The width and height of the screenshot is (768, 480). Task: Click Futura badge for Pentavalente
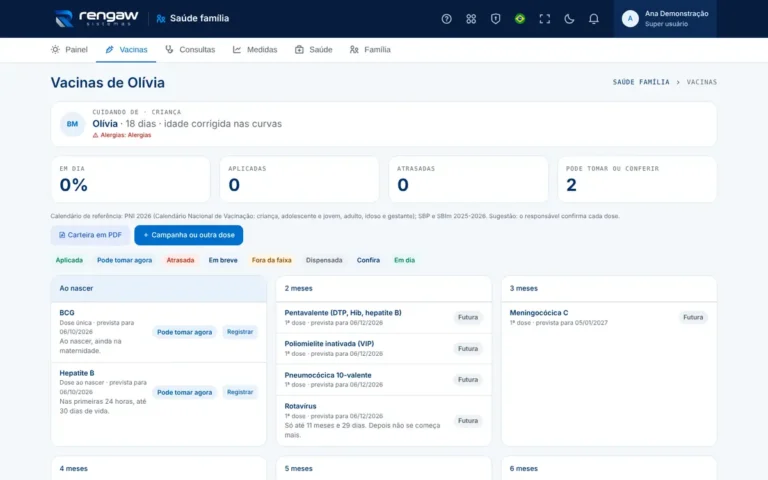[x=468, y=317]
